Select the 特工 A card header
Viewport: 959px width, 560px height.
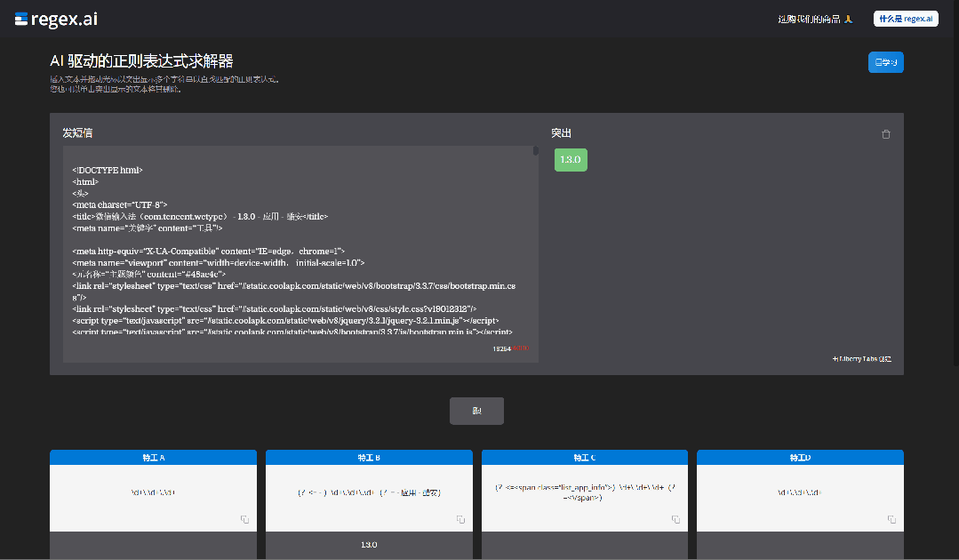point(154,457)
